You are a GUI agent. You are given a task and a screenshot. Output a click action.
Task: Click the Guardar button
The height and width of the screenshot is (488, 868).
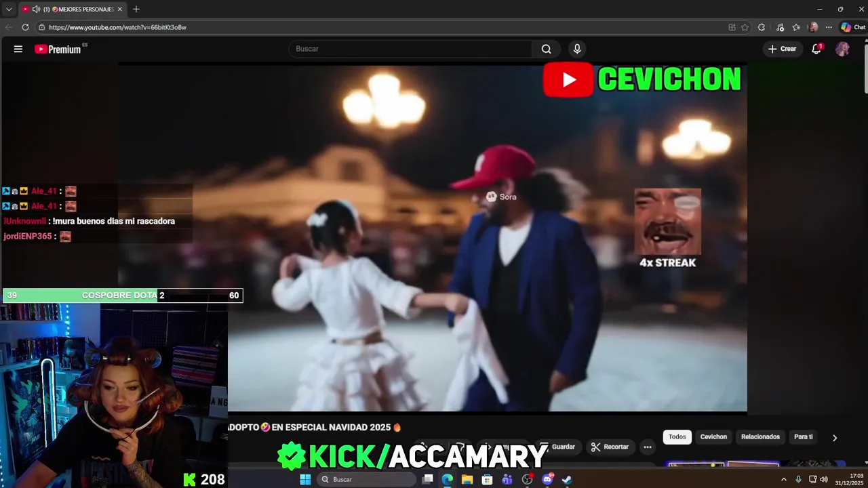(x=559, y=447)
